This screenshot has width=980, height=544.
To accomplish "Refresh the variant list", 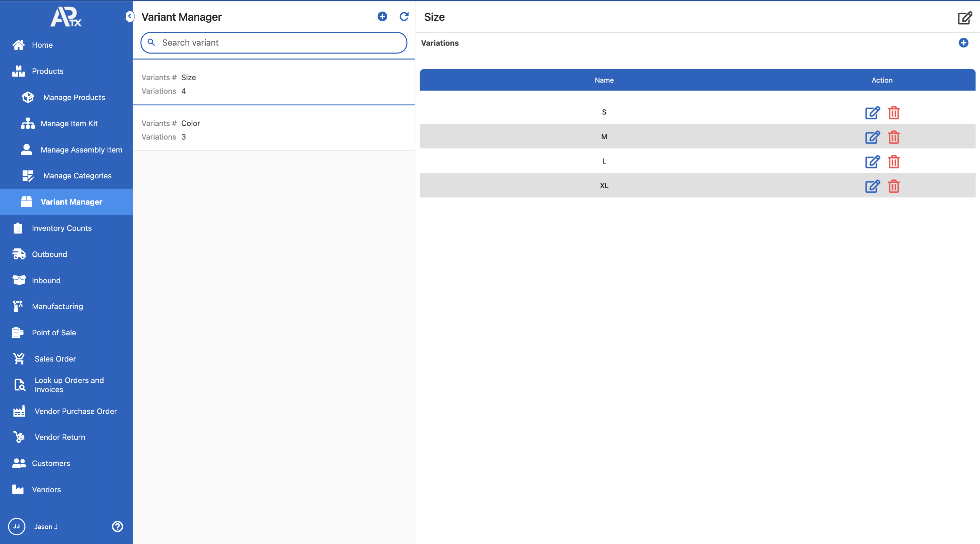I will 404,16.
